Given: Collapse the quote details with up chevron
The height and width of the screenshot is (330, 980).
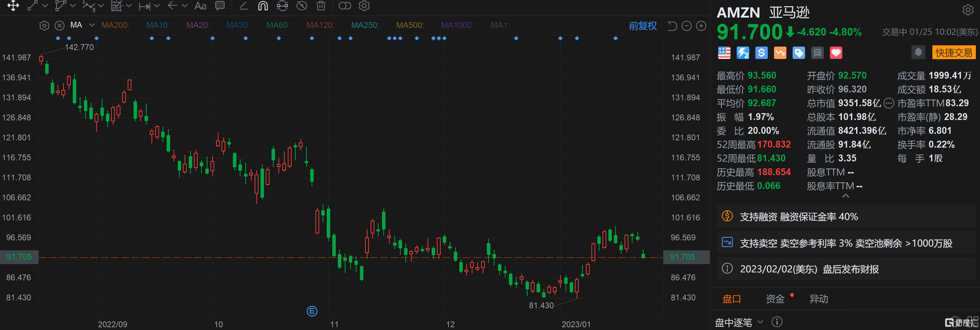Looking at the screenshot, I should (846, 196).
